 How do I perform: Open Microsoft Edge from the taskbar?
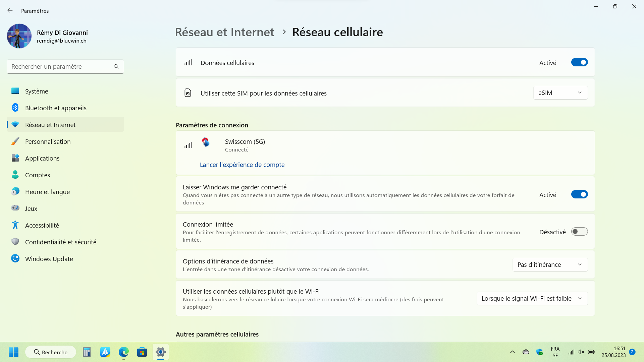point(123,352)
